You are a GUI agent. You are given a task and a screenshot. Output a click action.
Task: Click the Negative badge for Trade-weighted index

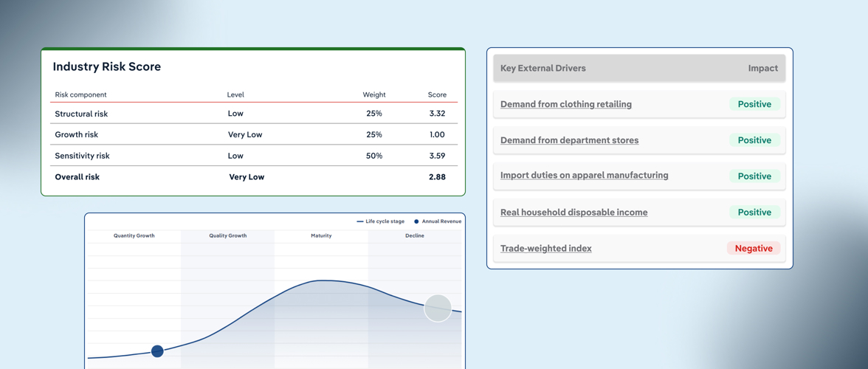tap(753, 249)
